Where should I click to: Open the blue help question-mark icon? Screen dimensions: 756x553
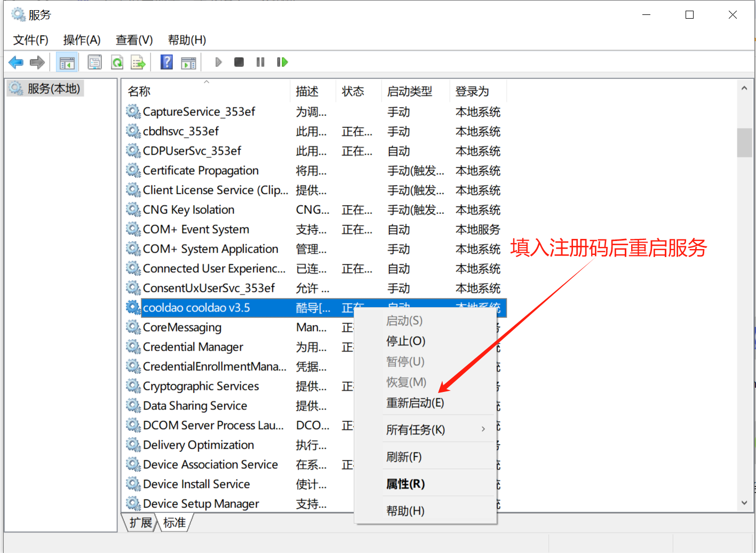(x=166, y=62)
